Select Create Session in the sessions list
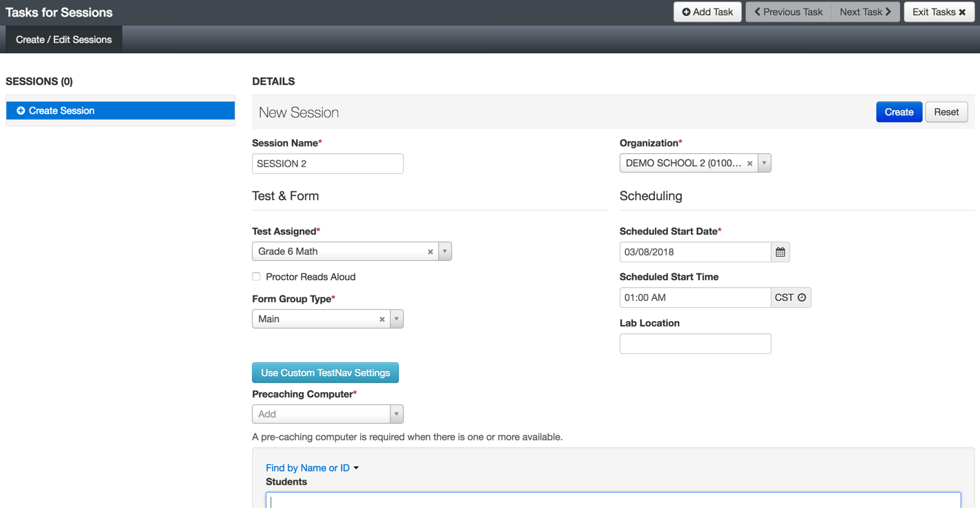This screenshot has height=508, width=980. [x=120, y=110]
